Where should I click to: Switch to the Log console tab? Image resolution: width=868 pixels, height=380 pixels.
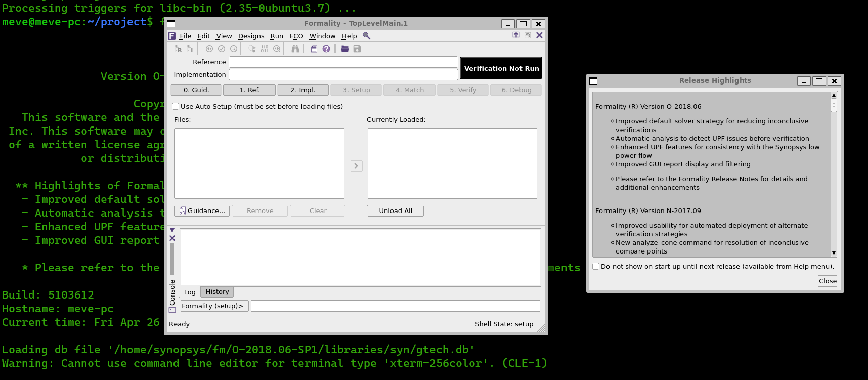tap(190, 292)
